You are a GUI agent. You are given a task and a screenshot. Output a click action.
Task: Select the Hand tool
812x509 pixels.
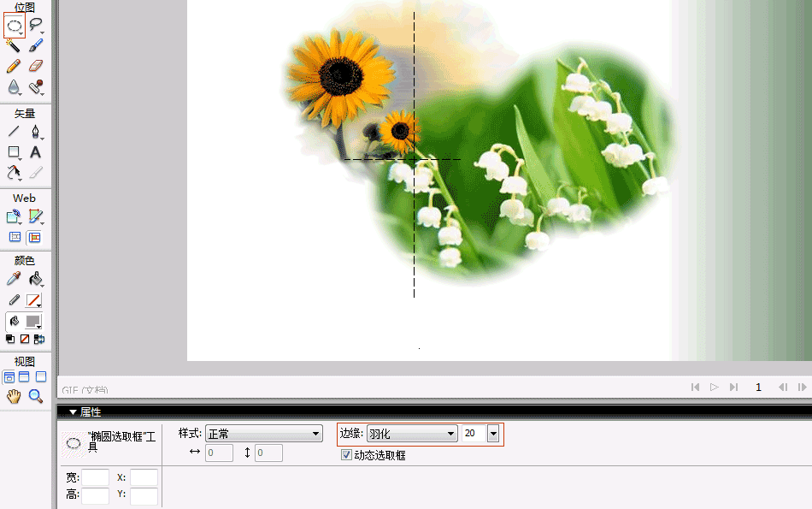pyautogui.click(x=14, y=396)
